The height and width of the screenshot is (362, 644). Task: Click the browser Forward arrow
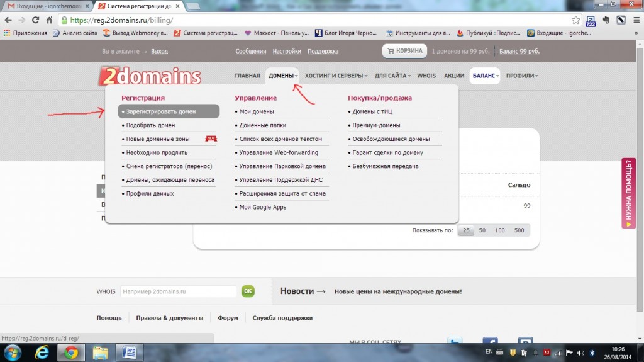(x=22, y=20)
